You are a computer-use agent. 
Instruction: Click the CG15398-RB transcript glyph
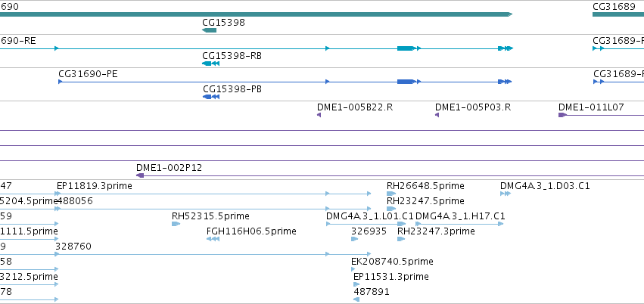(210, 64)
